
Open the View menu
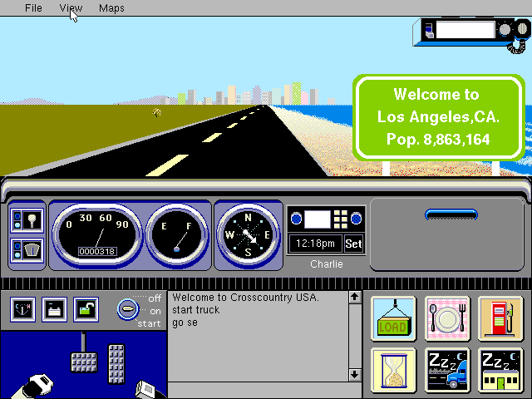click(x=71, y=7)
